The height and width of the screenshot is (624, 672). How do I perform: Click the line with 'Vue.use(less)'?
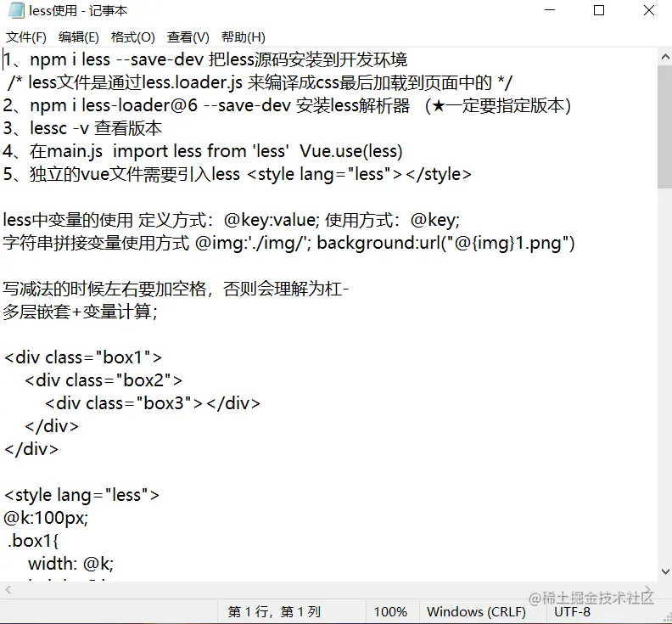[x=203, y=151]
